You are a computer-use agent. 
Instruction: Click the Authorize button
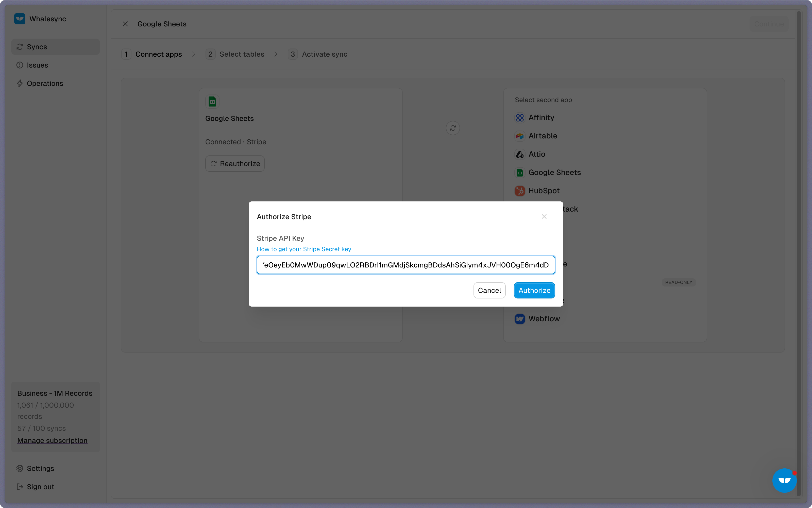[x=534, y=290]
